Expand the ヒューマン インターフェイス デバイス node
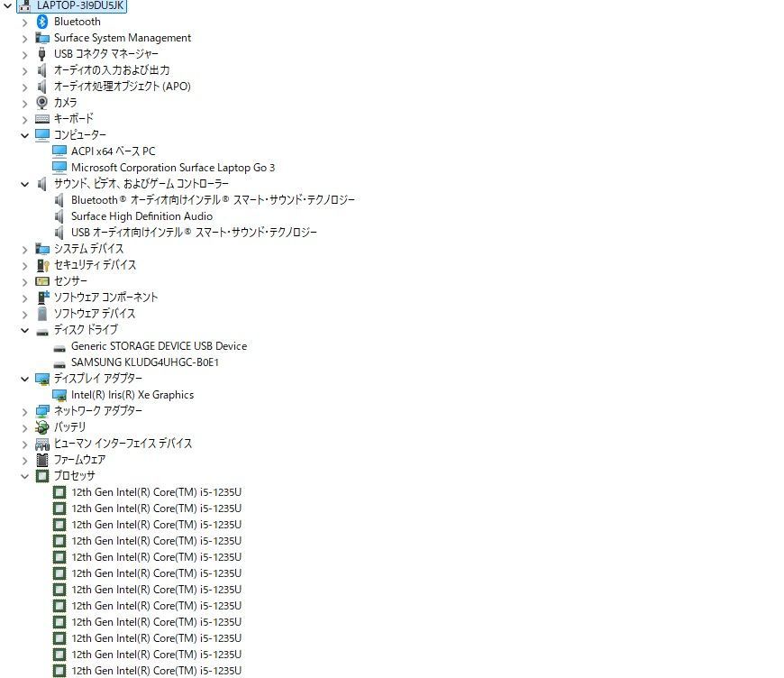The image size is (784, 678). point(24,443)
